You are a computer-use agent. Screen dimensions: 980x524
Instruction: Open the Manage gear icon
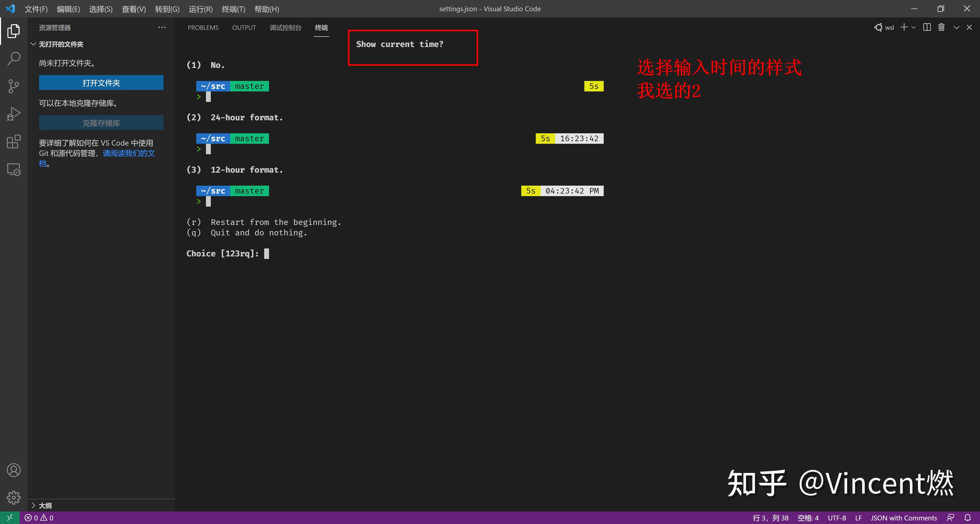coord(14,497)
